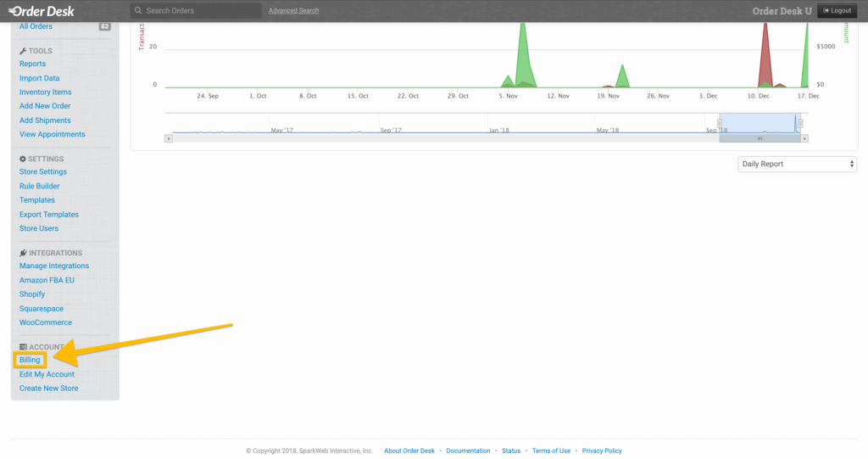Viewport: 868px width, 459px height.
Task: Click the 82 orders count badge
Action: click(x=105, y=26)
